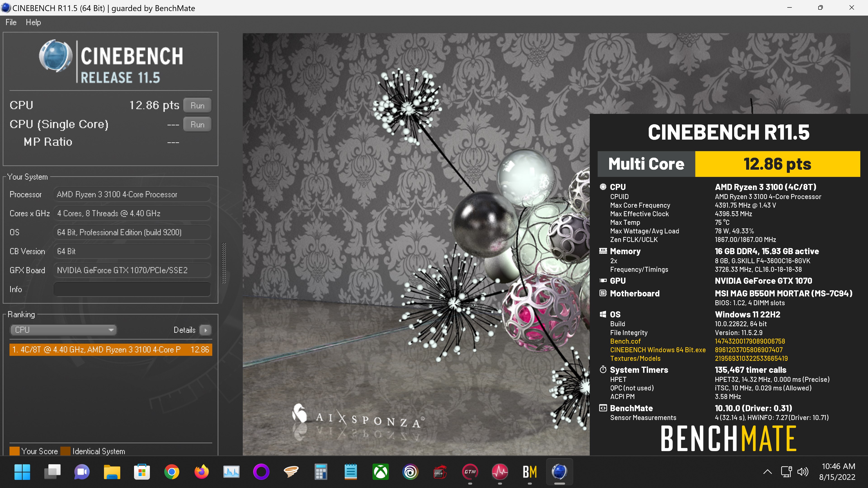Click the System Timers stopwatch icon
Viewport: 868px width, 488px height.
pos(603,369)
